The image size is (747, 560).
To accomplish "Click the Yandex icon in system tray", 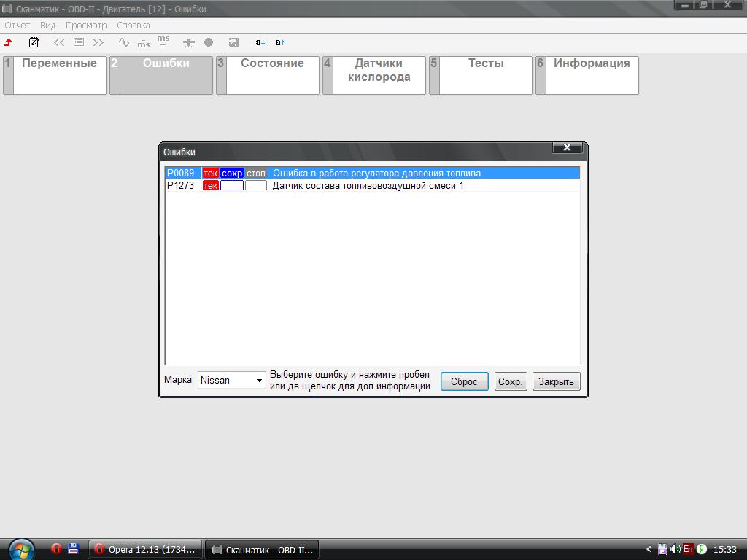I will click(701, 549).
